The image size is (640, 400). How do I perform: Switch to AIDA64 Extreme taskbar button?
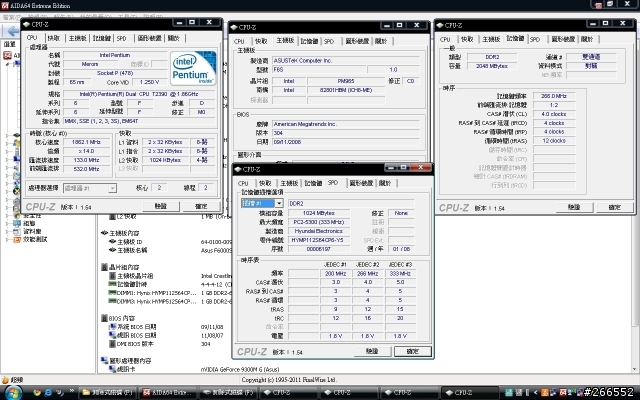tap(168, 393)
